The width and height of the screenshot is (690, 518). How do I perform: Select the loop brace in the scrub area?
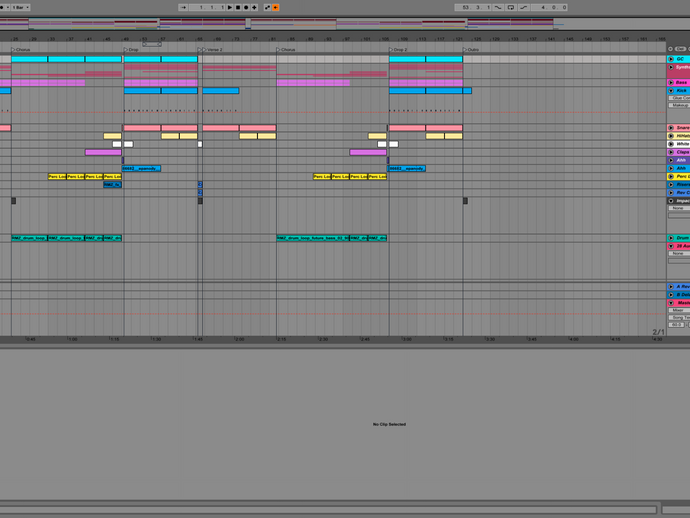152,44
